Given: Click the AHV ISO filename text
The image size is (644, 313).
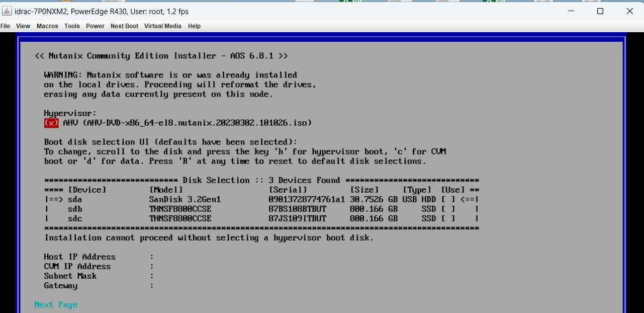Looking at the screenshot, I should click(x=197, y=123).
